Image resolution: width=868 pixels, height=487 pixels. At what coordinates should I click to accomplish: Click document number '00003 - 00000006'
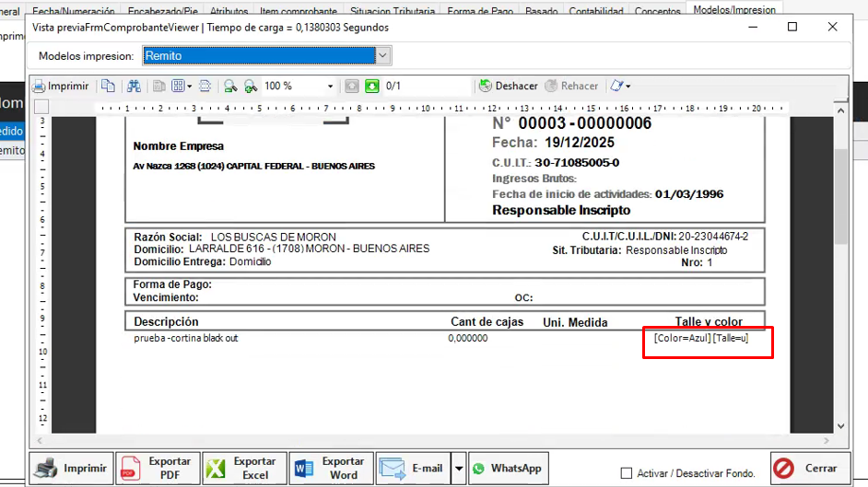tap(584, 123)
